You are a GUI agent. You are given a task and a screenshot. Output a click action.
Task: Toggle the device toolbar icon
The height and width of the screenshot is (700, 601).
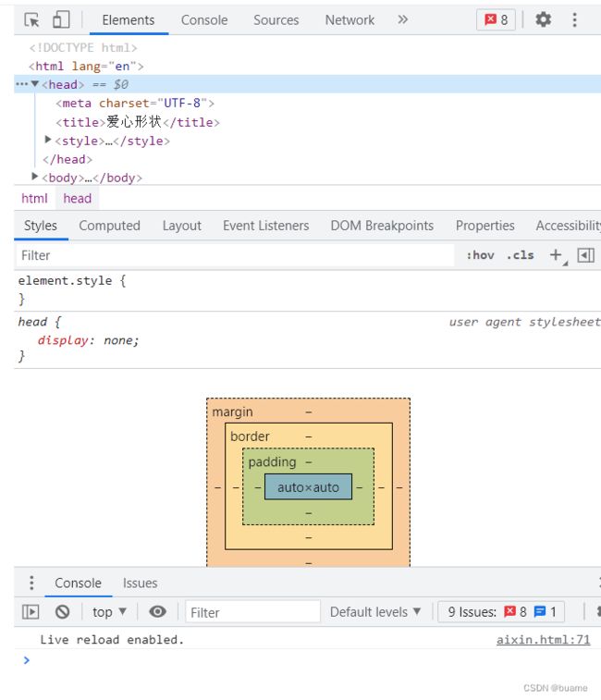tap(61, 19)
